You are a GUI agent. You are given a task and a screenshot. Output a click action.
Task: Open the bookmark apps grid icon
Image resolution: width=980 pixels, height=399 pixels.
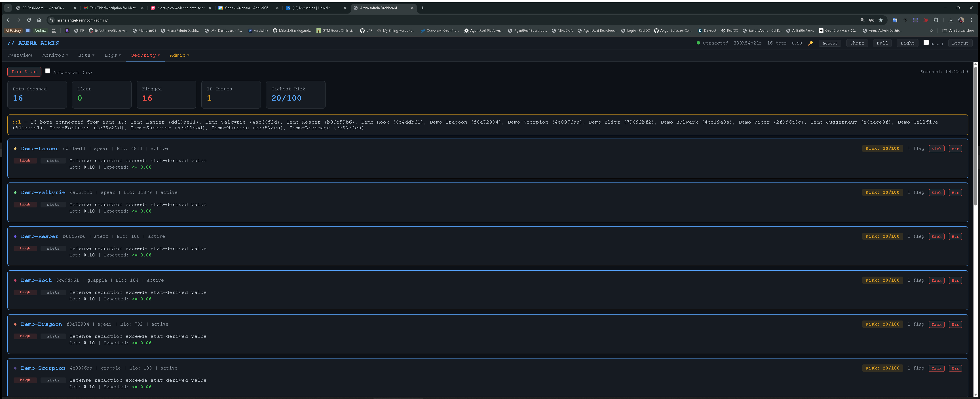(54, 30)
